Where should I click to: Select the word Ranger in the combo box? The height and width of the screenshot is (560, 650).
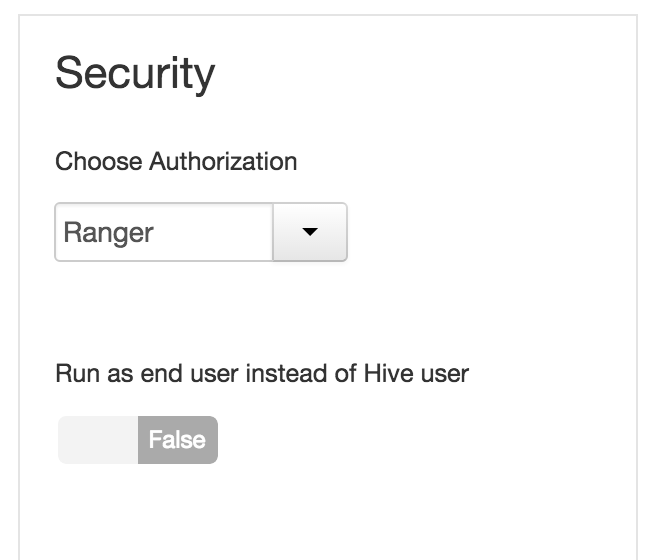pyautogui.click(x=108, y=233)
